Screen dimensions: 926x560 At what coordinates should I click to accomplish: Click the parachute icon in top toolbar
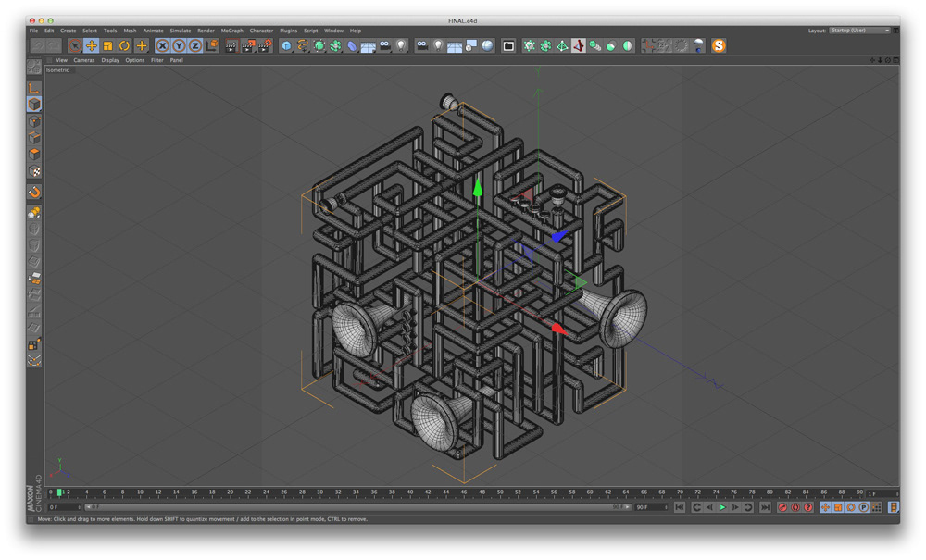click(698, 45)
